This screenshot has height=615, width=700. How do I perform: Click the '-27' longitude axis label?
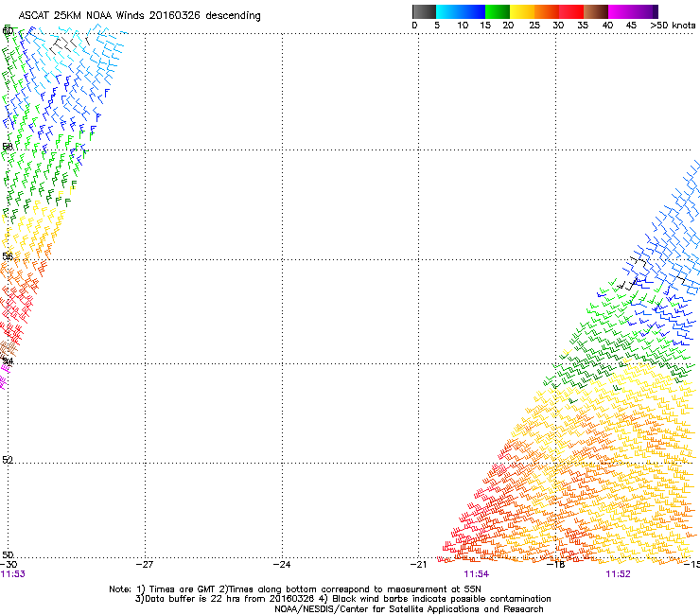click(x=145, y=565)
